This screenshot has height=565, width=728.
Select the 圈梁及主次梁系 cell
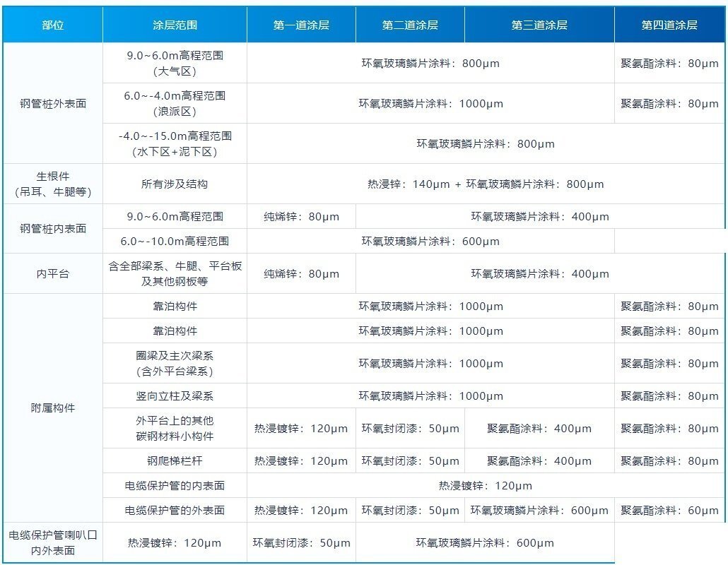[x=175, y=363]
